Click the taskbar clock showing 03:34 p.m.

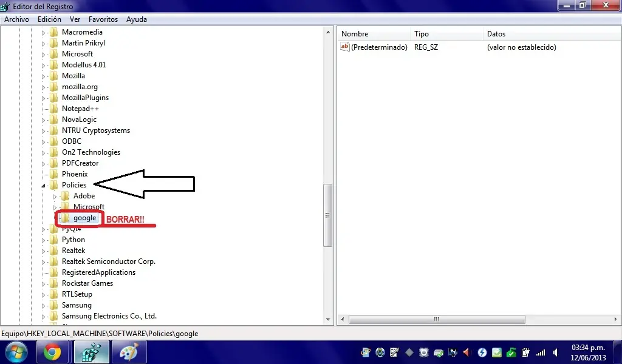pos(588,348)
